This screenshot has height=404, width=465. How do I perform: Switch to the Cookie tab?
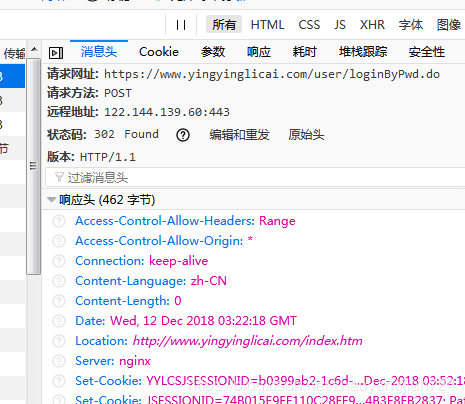[x=159, y=52]
